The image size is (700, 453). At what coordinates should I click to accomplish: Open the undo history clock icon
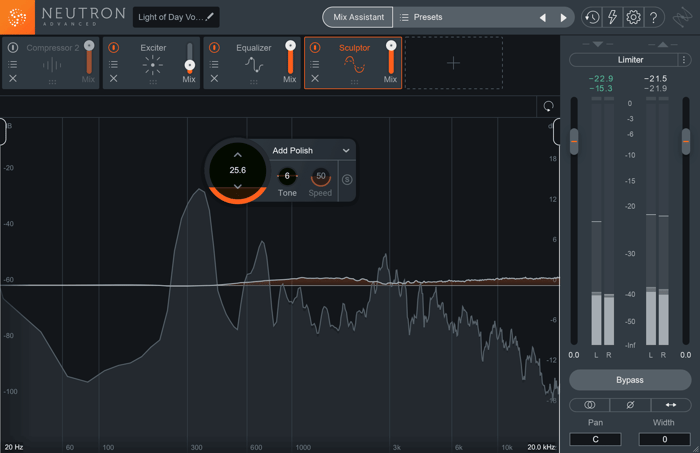[x=592, y=17]
